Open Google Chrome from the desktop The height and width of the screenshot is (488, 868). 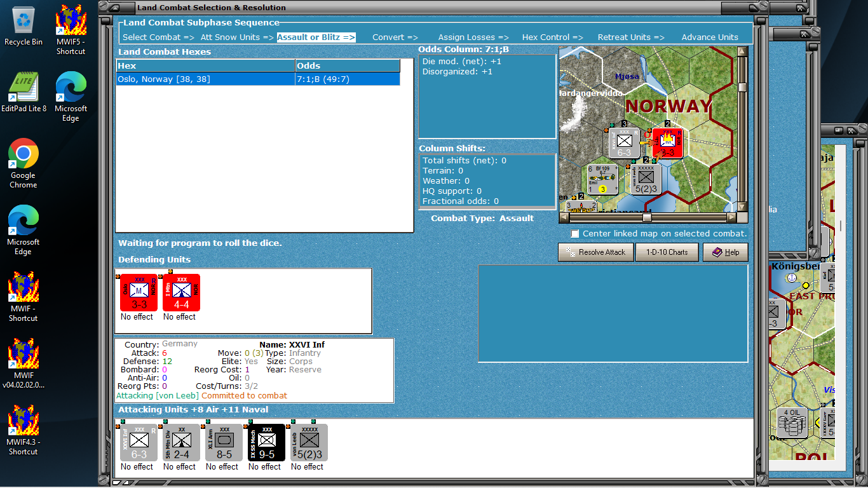24,163
